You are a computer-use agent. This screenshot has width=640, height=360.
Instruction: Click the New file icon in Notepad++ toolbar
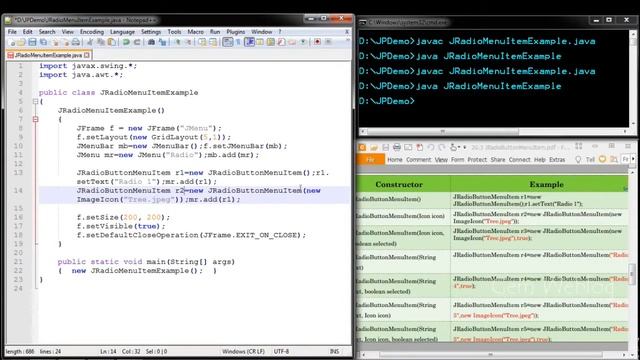[x=11, y=42]
